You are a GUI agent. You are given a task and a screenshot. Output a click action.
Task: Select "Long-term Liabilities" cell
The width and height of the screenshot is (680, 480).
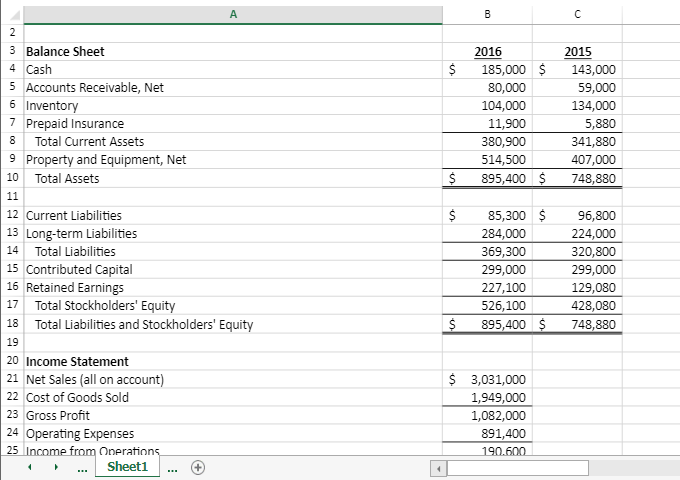pyautogui.click(x=233, y=234)
